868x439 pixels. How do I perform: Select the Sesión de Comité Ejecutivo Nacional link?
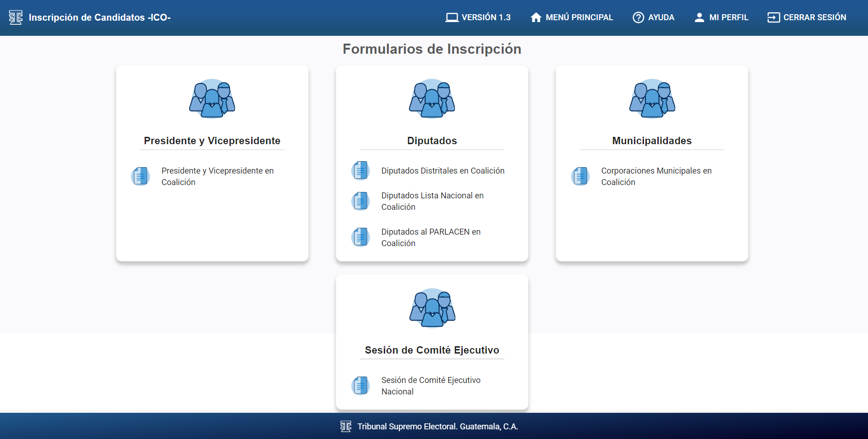click(431, 386)
